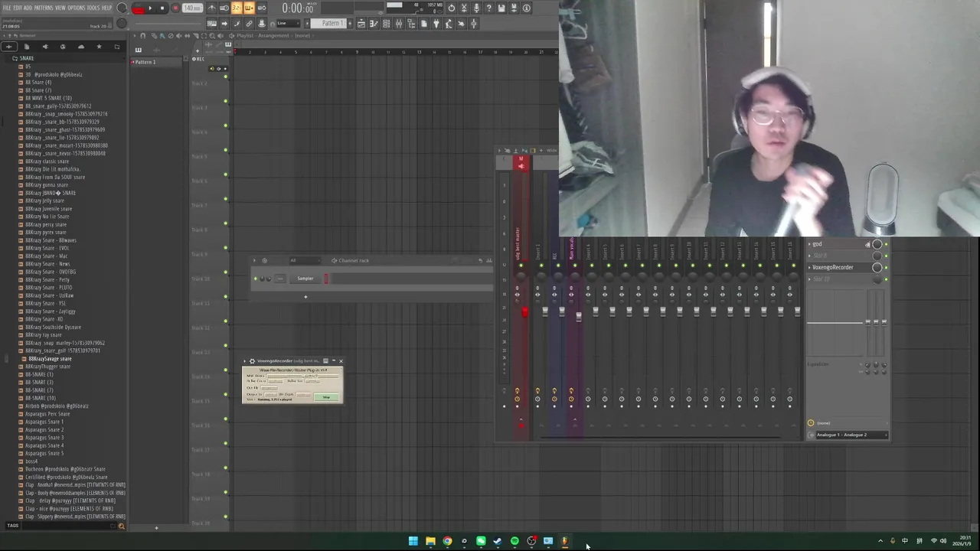Click the transport Record button
Viewport: 980px width, 551px height.
(175, 8)
